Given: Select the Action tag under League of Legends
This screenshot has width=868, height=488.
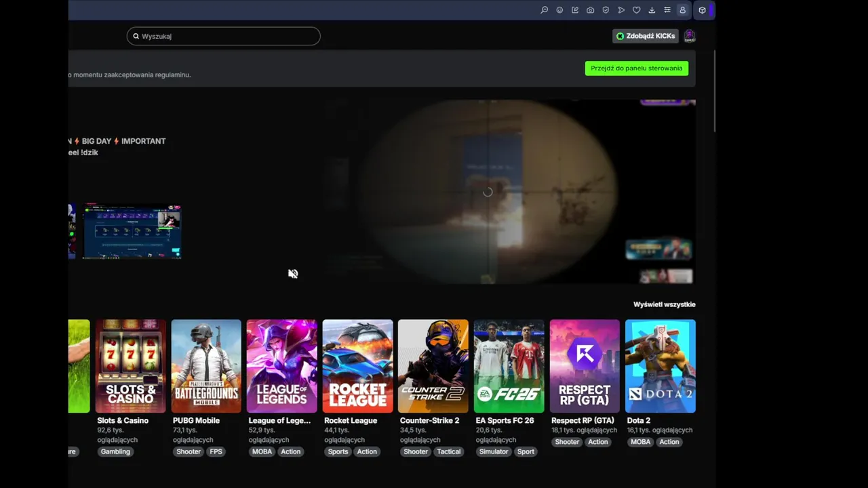Looking at the screenshot, I should click(x=291, y=451).
